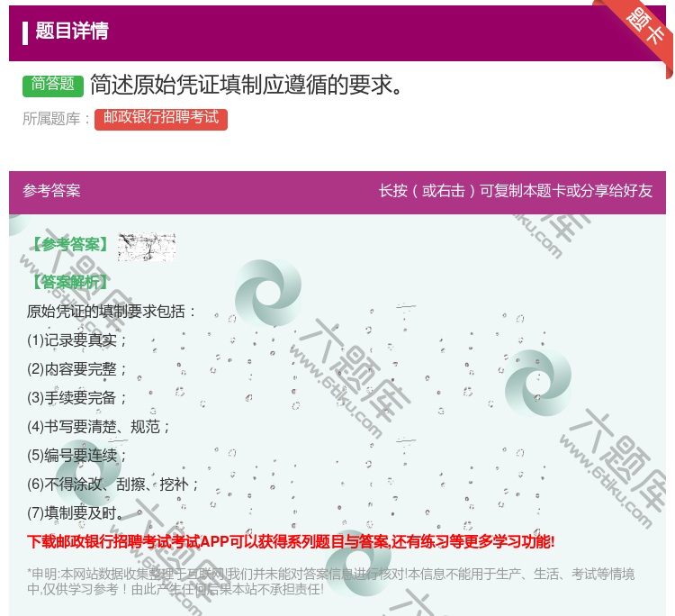Screen dimensions: 675x616
Task: Click item (6)不得涂改、刮擦、挖补
Action: coord(112,485)
